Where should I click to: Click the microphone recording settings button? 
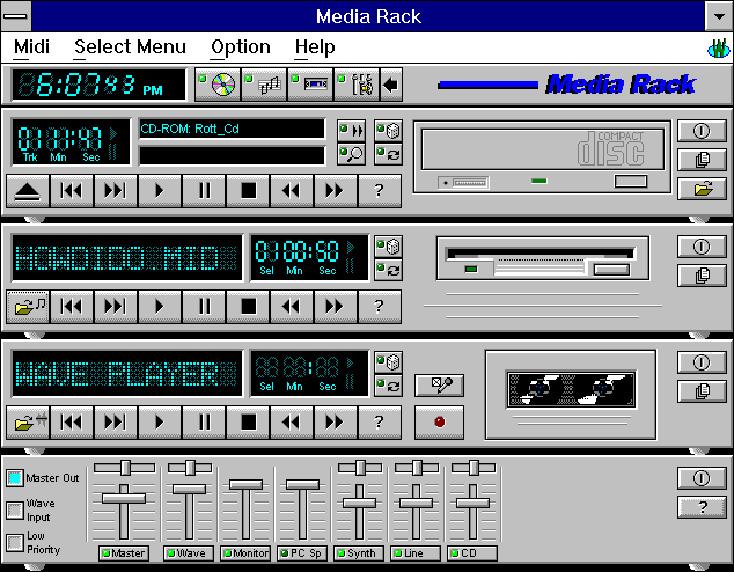point(439,385)
